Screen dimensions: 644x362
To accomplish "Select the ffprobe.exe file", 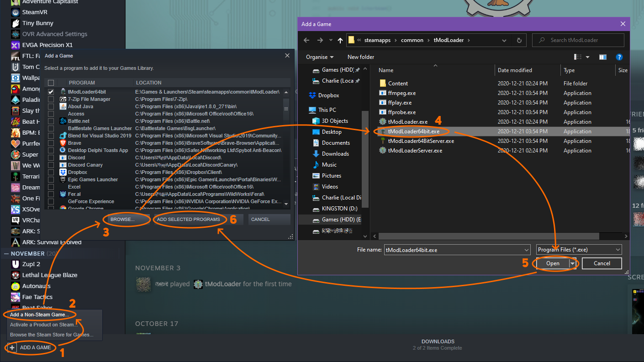I will tap(402, 112).
